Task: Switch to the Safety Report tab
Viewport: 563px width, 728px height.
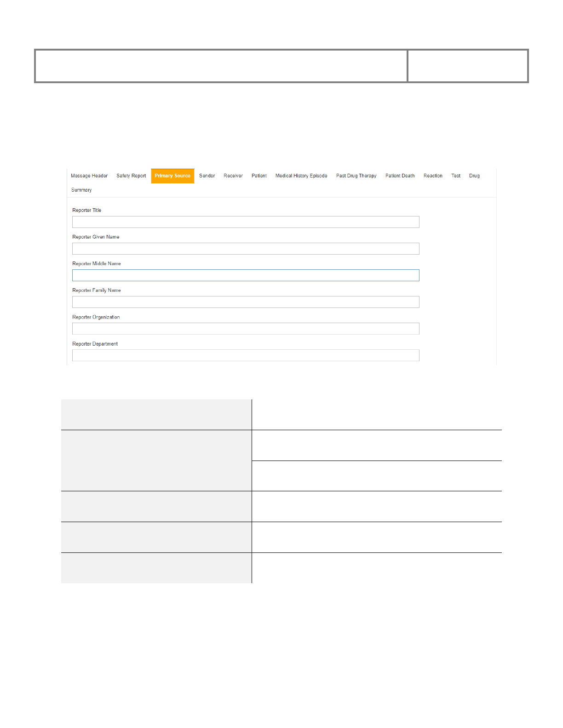Action: pyautogui.click(x=131, y=176)
